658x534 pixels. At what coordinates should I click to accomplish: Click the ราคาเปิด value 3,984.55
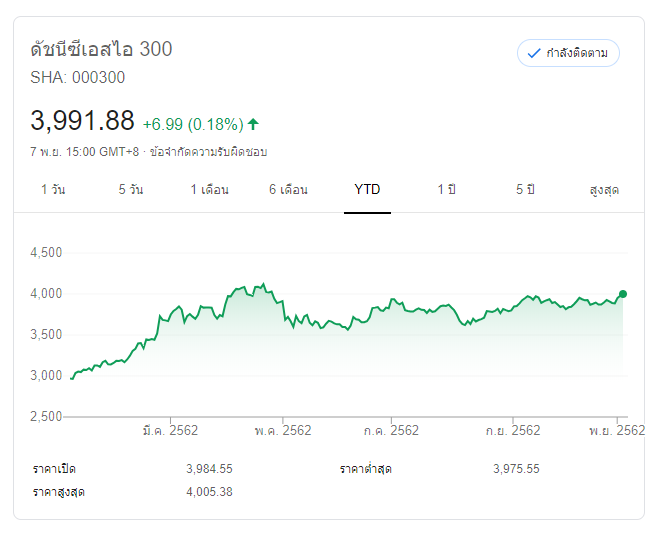[x=209, y=469]
